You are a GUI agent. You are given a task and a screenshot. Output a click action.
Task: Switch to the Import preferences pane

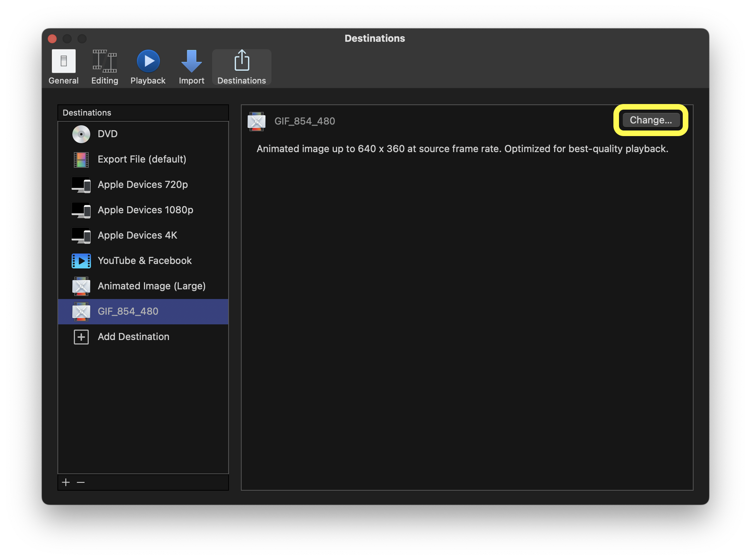tap(191, 67)
